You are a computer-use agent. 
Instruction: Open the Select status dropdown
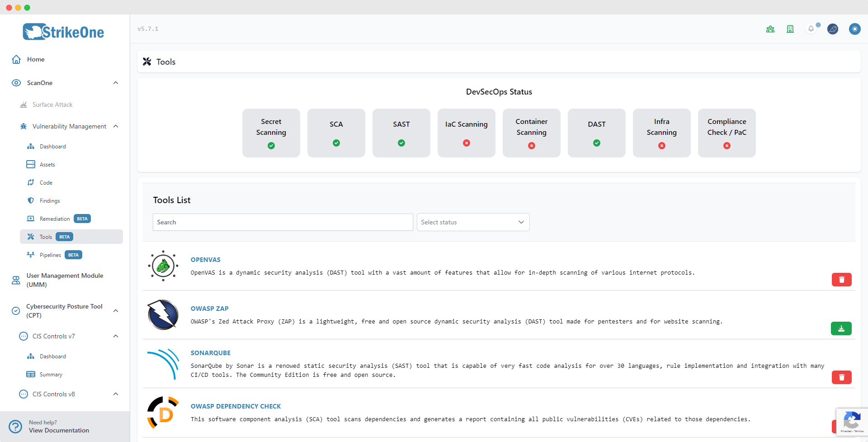point(473,222)
